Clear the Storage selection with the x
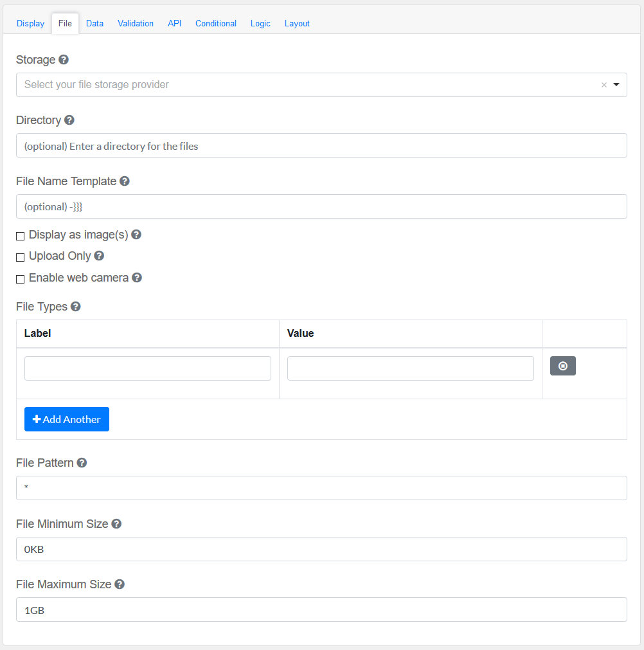This screenshot has height=650, width=644. click(604, 85)
